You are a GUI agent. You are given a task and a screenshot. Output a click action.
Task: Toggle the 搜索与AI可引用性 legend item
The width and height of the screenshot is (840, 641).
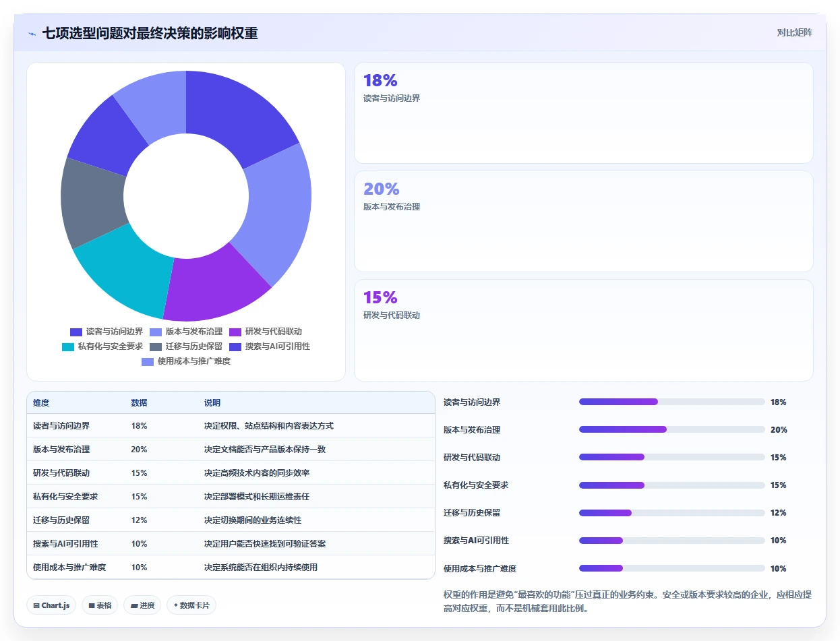tap(270, 346)
